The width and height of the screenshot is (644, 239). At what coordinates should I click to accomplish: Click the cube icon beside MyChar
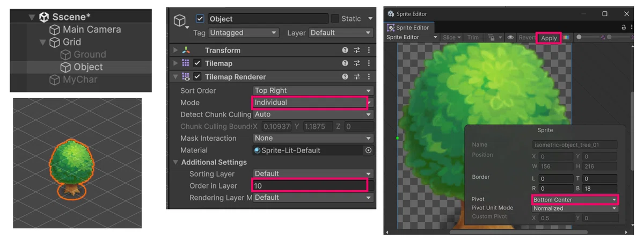(x=54, y=80)
